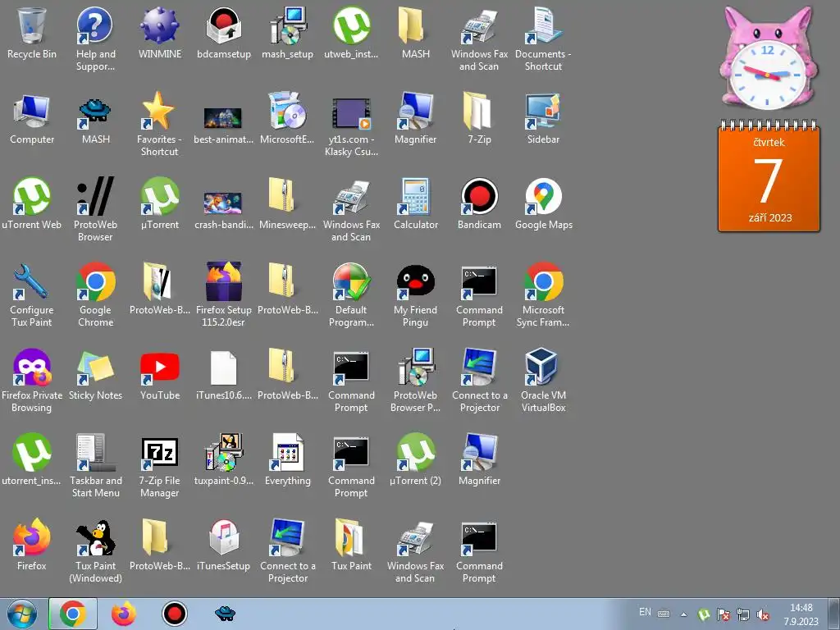840x630 pixels.
Task: Select the µTorrent (2) shortcut
Action: [x=416, y=452]
